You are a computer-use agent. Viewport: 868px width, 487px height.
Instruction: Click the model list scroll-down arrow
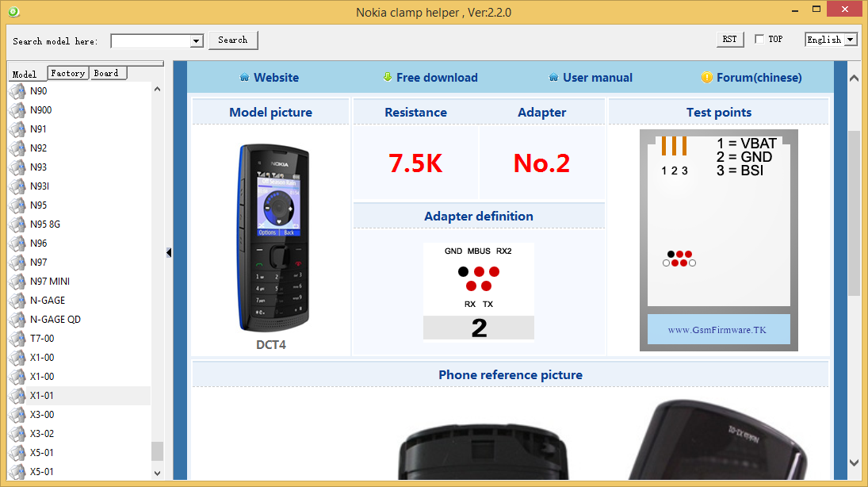pyautogui.click(x=157, y=474)
